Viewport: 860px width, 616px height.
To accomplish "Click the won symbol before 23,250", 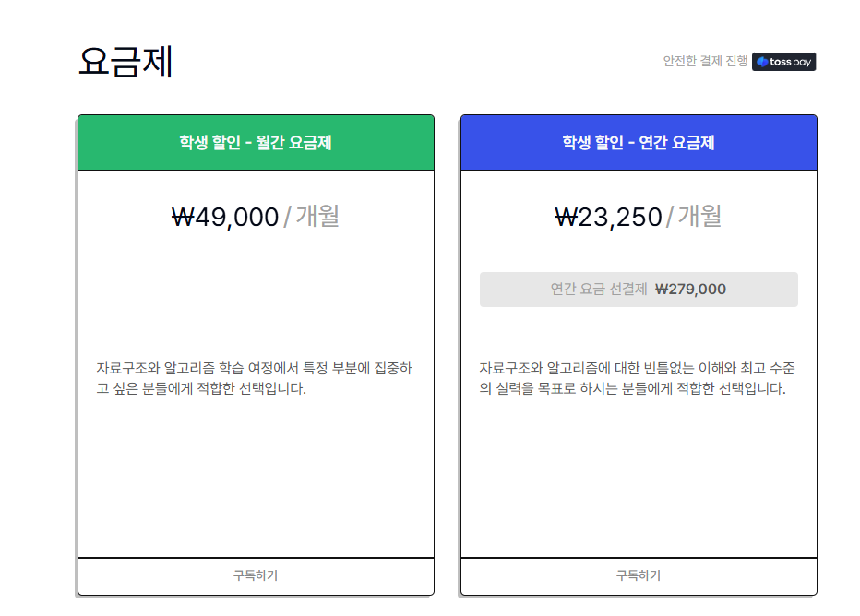I will [566, 217].
